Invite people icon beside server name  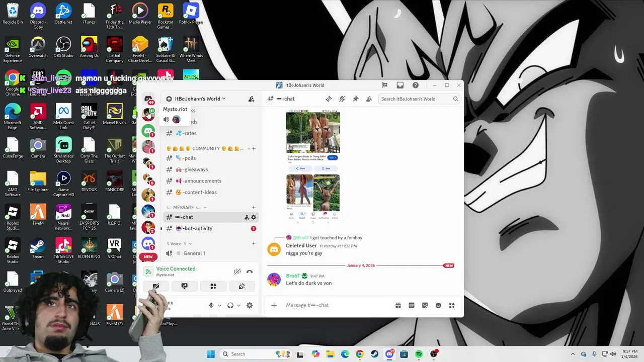pyautogui.click(x=251, y=99)
